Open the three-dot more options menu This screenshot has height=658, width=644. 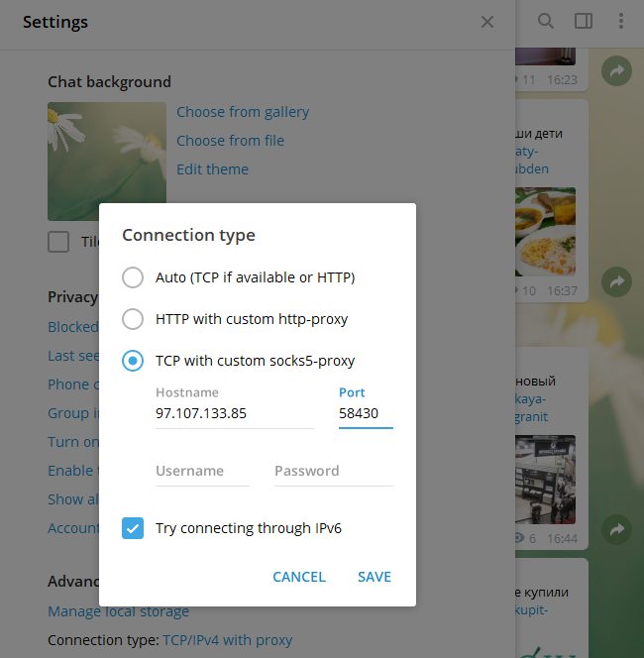621,21
